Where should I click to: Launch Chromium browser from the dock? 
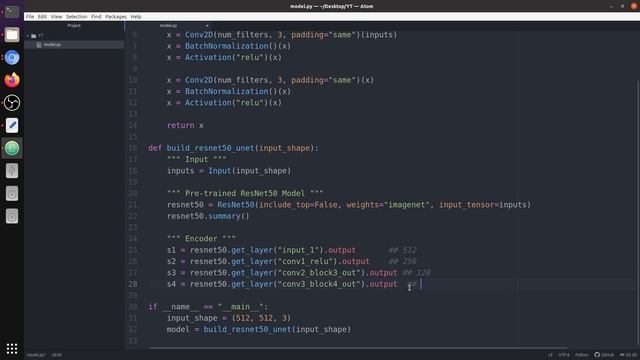coord(12,58)
